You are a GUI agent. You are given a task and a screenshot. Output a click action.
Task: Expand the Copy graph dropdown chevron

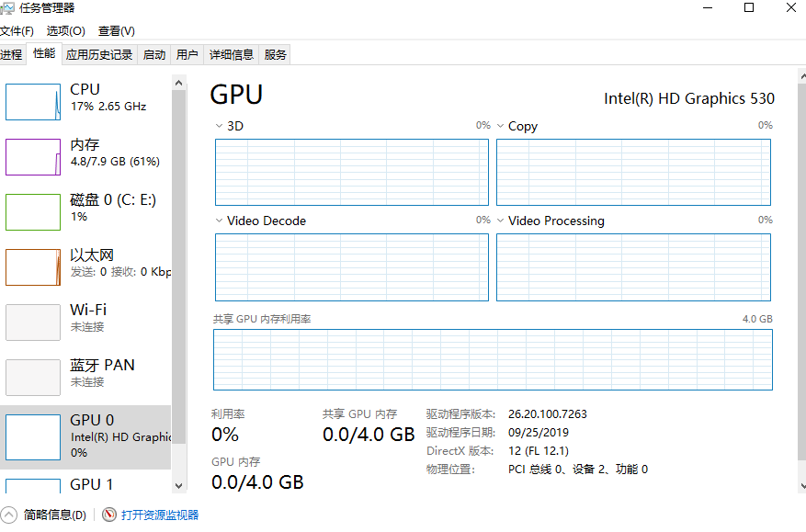500,126
